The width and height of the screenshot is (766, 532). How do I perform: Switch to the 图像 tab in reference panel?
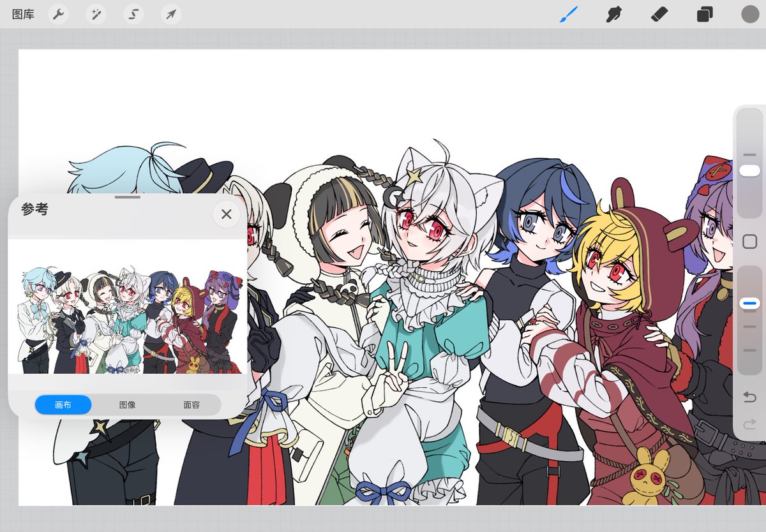click(x=128, y=404)
